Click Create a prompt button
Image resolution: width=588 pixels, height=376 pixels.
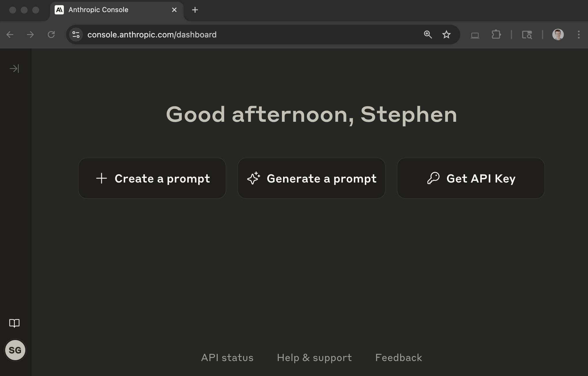click(152, 178)
